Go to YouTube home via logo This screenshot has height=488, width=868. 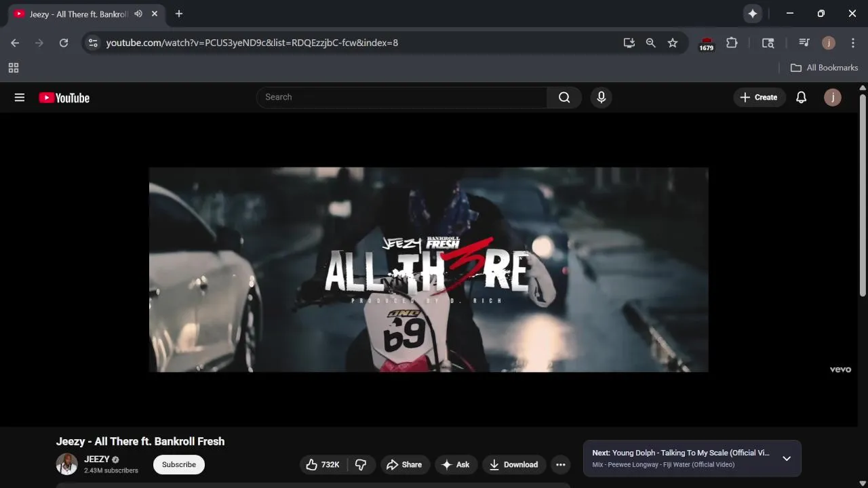pyautogui.click(x=64, y=98)
